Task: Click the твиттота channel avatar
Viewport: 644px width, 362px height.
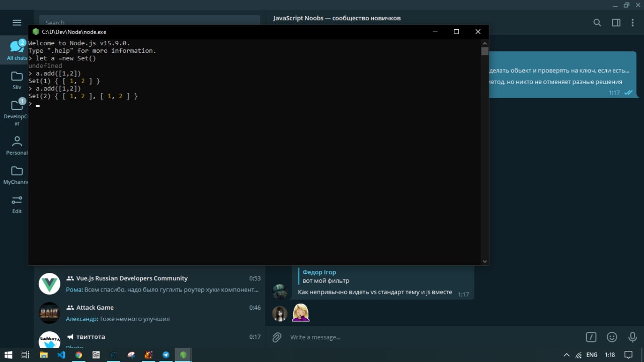Action: [49, 340]
